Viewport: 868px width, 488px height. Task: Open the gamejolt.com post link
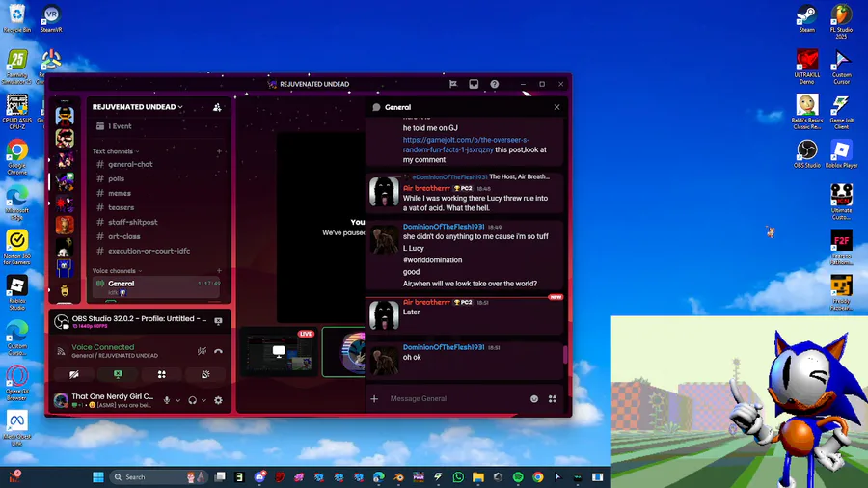point(465,145)
